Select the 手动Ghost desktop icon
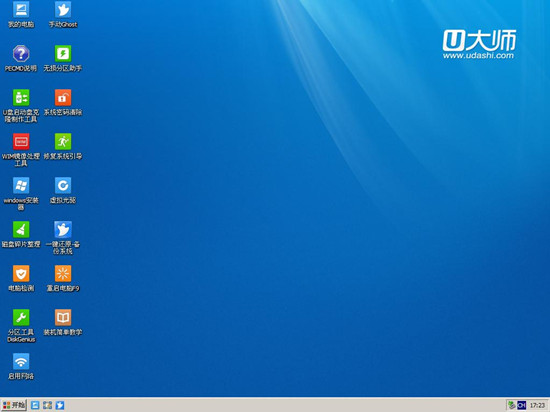 coord(63,9)
